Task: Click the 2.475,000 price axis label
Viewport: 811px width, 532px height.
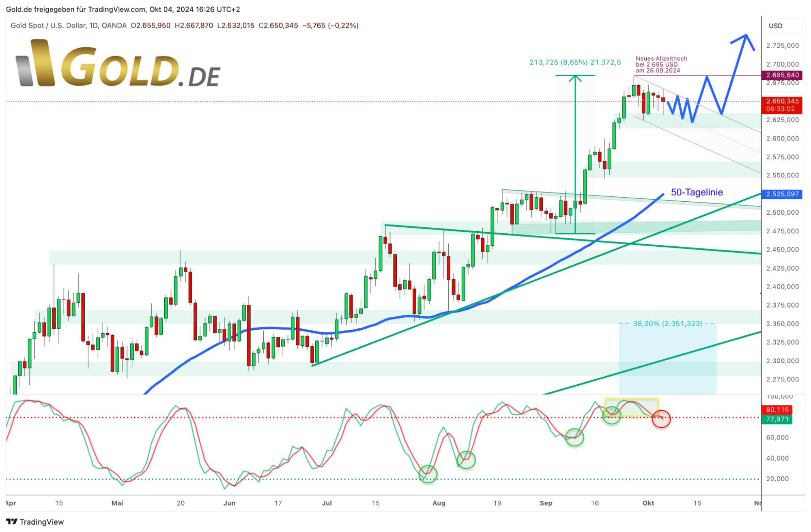Action: point(782,231)
